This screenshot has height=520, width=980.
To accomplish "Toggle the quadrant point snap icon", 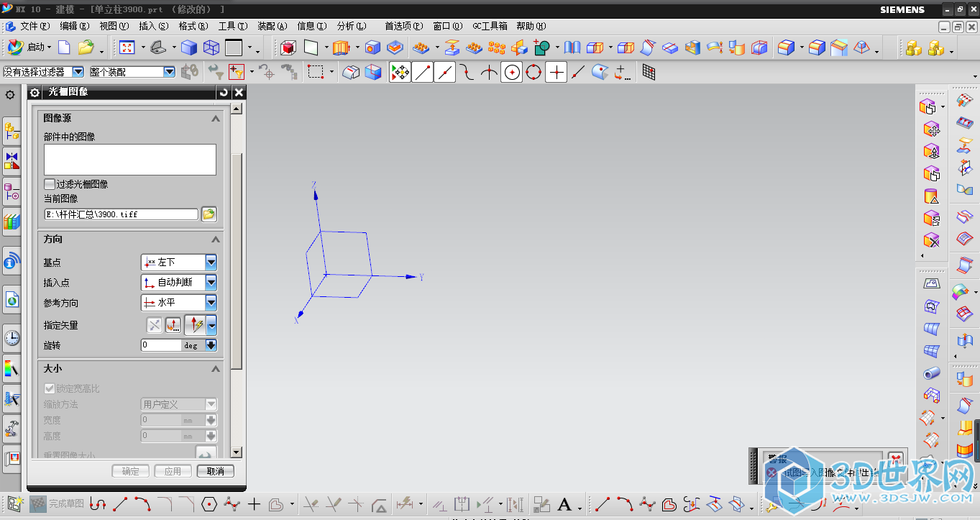I will tap(533, 72).
